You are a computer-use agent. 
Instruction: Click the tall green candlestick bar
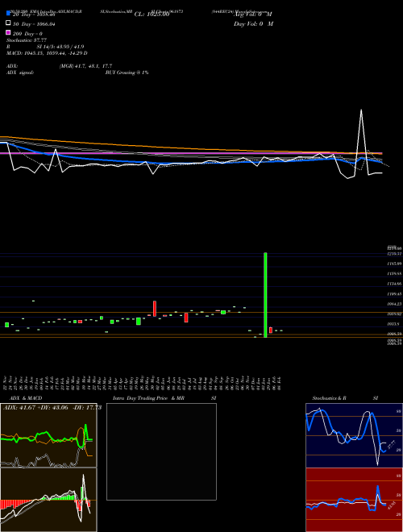pyautogui.click(x=265, y=295)
